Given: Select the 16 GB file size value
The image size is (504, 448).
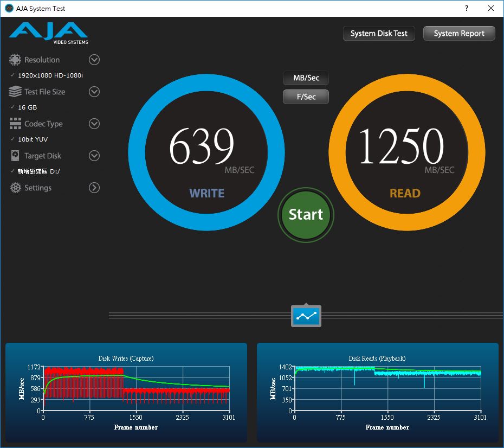Looking at the screenshot, I should click(27, 107).
